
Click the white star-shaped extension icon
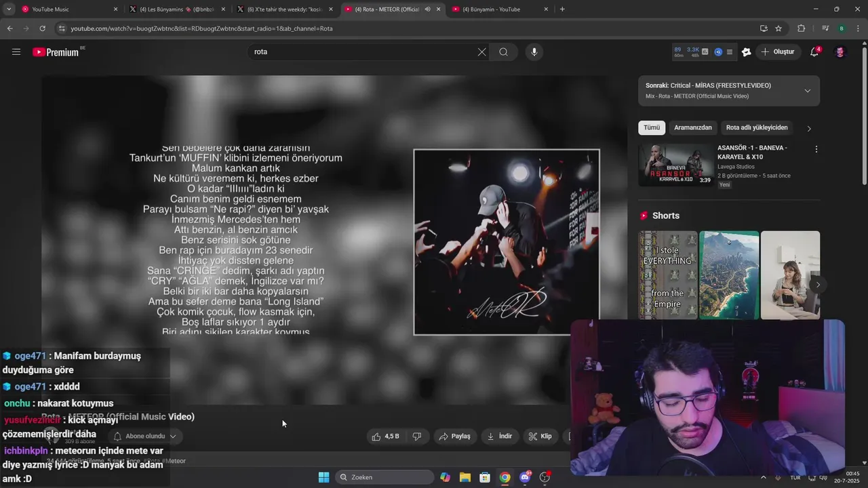(747, 52)
